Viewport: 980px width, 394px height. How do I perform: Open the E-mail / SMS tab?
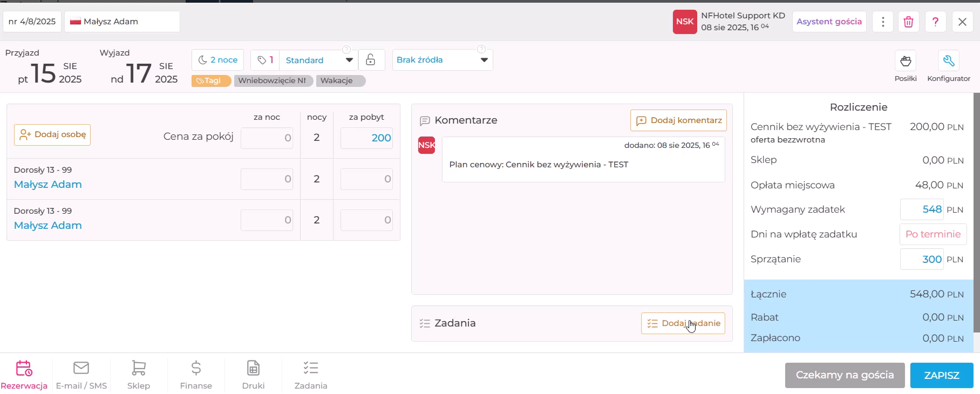(x=81, y=375)
